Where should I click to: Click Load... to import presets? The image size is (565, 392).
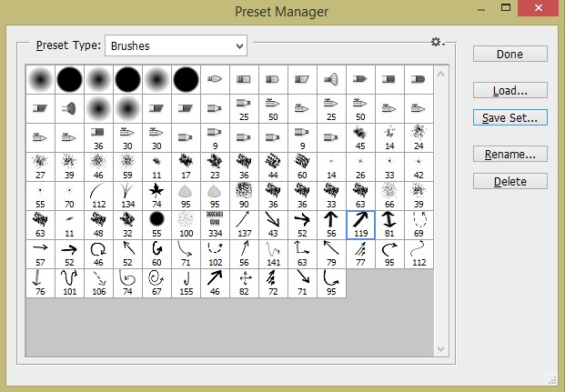pyautogui.click(x=510, y=90)
